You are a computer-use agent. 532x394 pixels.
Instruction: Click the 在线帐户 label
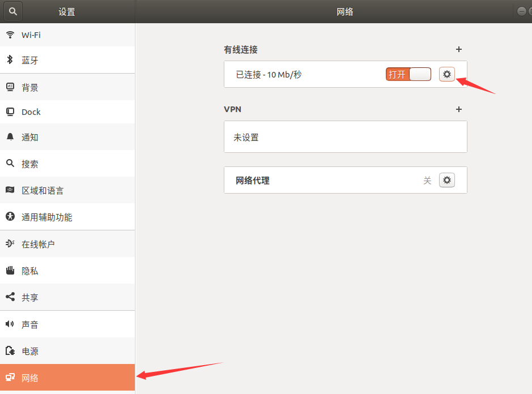point(38,244)
